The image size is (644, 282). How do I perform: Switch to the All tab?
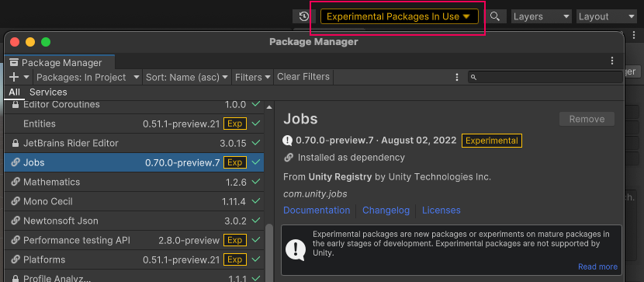[x=14, y=92]
